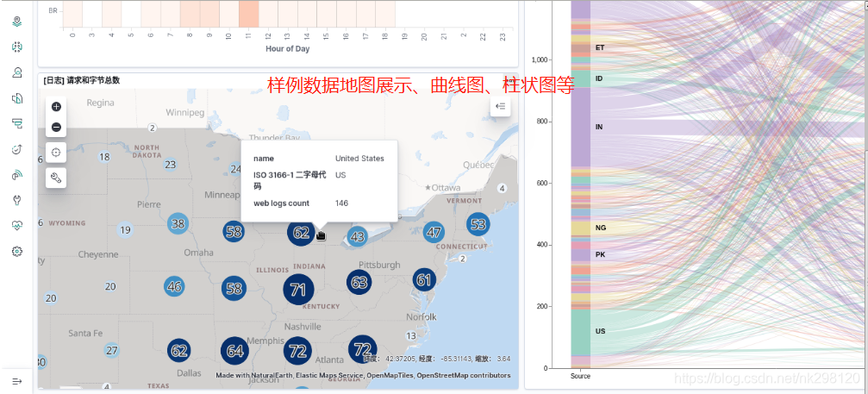Select the cluster labeled 13
868x394 pixels.
coord(411,335)
